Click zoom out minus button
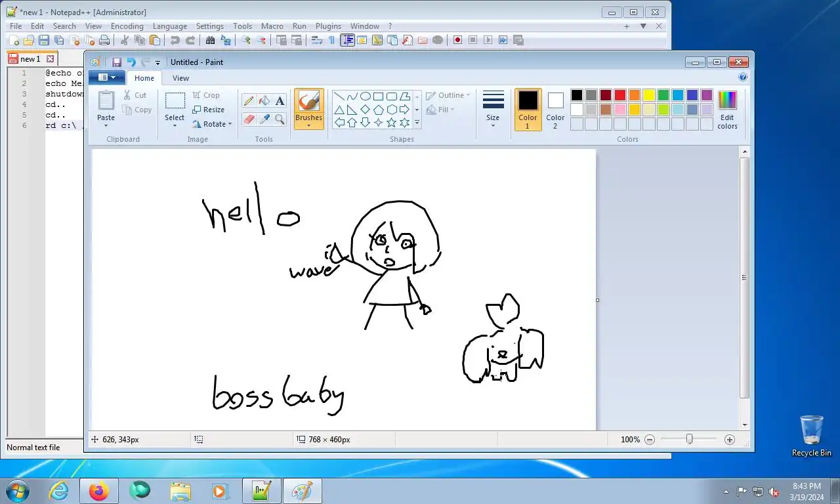The image size is (840, 504). 650,440
